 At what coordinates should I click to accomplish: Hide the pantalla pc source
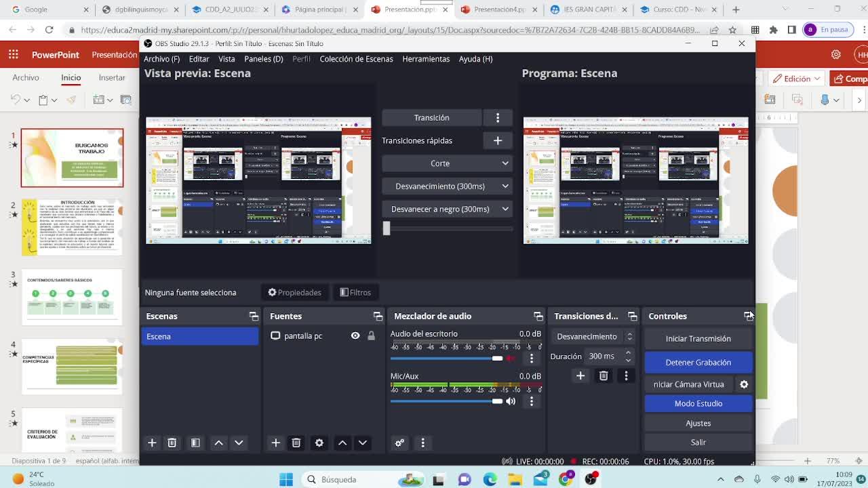[x=355, y=335]
